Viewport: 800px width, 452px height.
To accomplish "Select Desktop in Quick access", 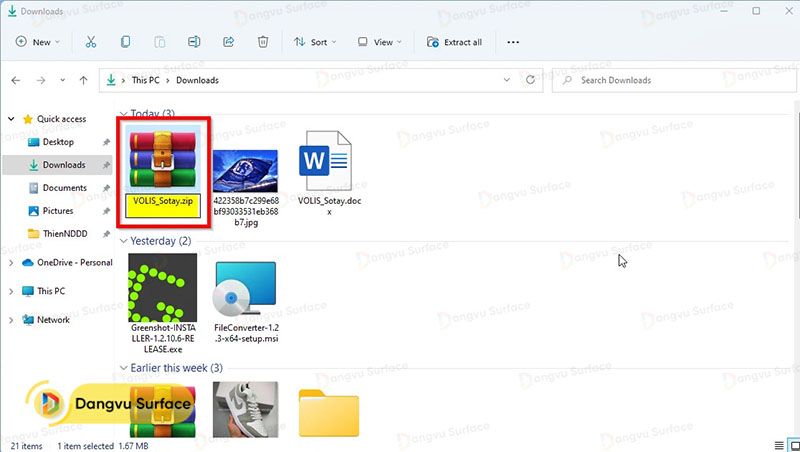I will (x=58, y=142).
